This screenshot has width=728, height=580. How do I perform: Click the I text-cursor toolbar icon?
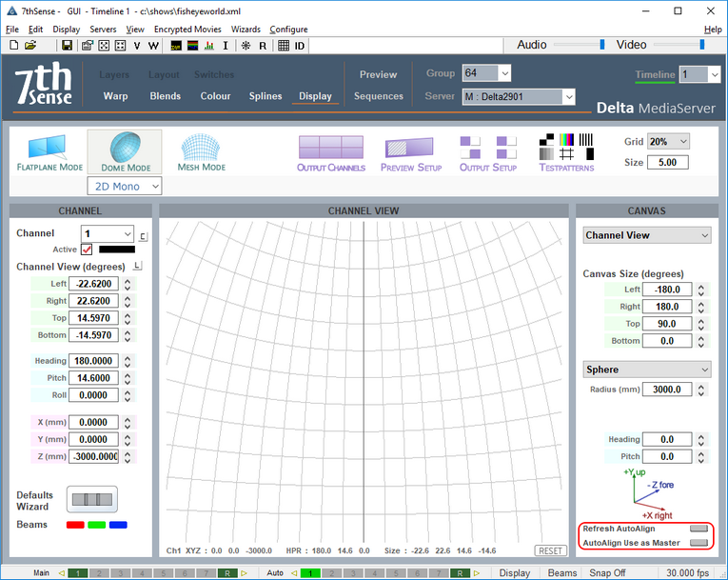pyautogui.click(x=226, y=46)
